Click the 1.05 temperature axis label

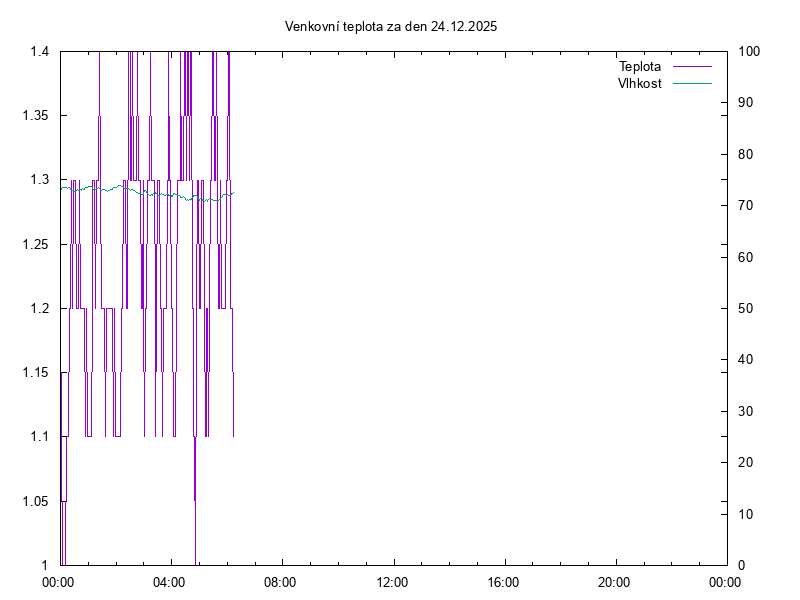[37, 501]
